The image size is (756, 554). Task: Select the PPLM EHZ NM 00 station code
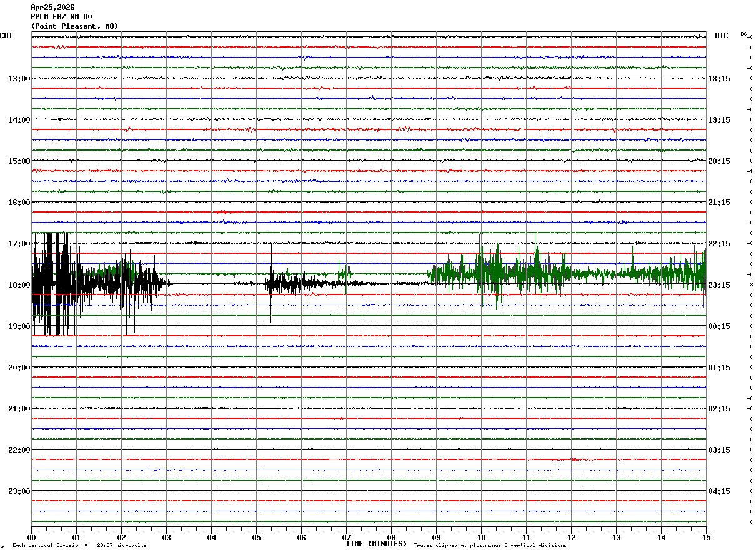click(61, 17)
